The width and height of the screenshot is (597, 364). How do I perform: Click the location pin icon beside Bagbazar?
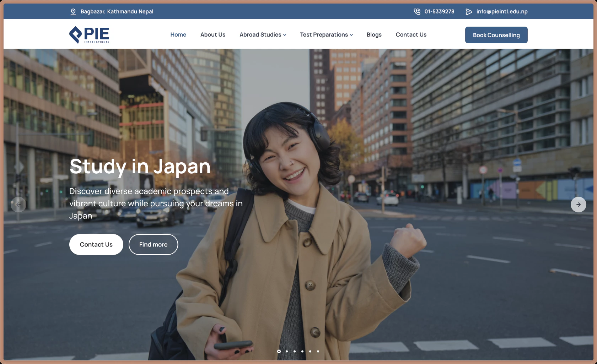pos(73,11)
